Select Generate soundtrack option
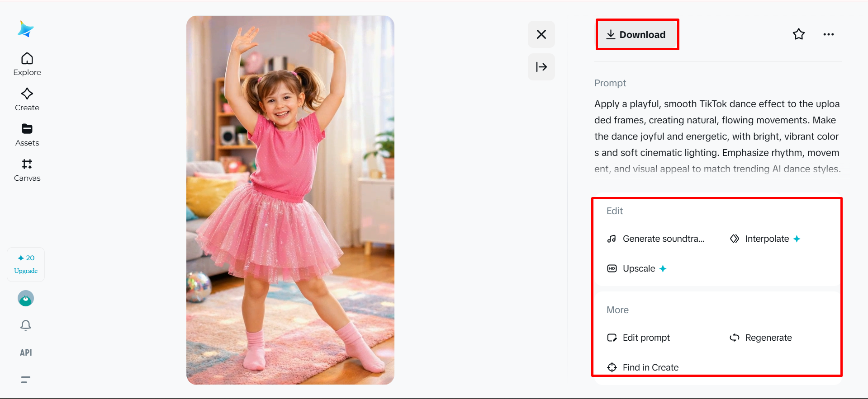Viewport: 868px width, 399px height. pyautogui.click(x=656, y=239)
